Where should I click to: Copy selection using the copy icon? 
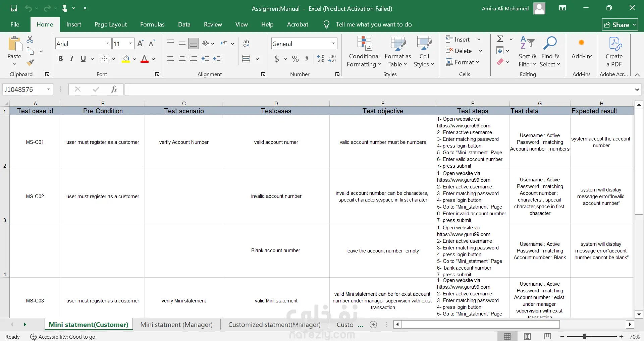tap(30, 51)
